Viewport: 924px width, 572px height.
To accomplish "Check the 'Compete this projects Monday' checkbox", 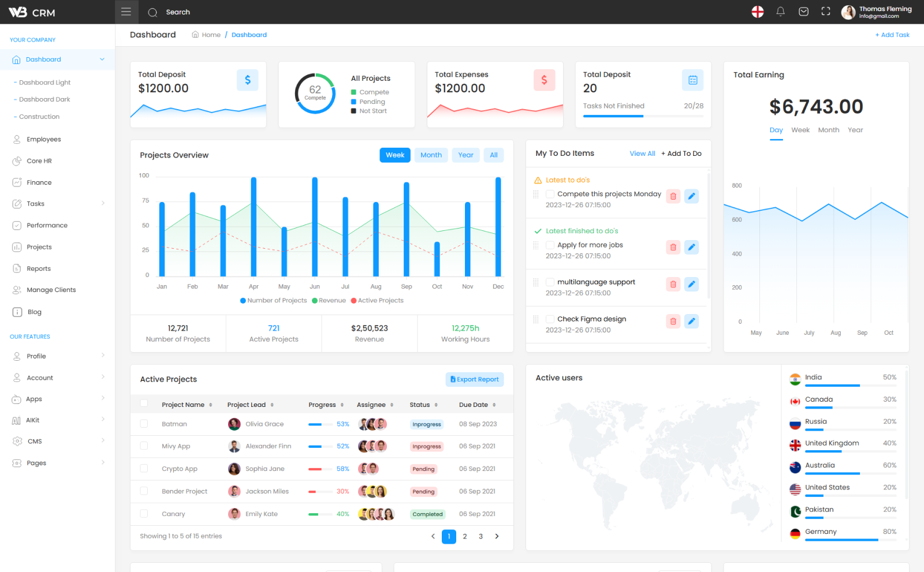I will tap(550, 194).
